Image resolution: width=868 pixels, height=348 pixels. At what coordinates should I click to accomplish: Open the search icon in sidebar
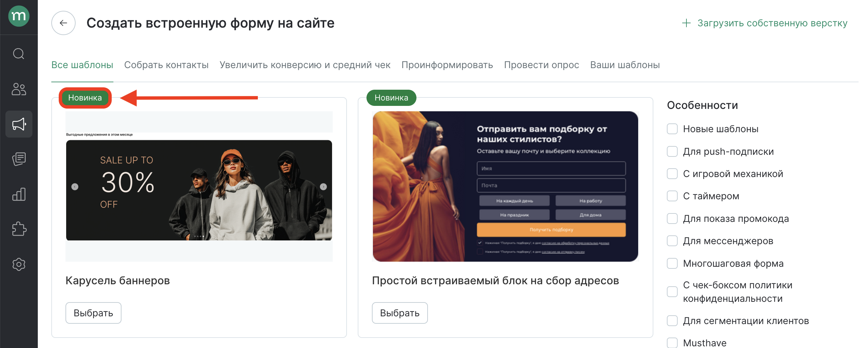19,54
